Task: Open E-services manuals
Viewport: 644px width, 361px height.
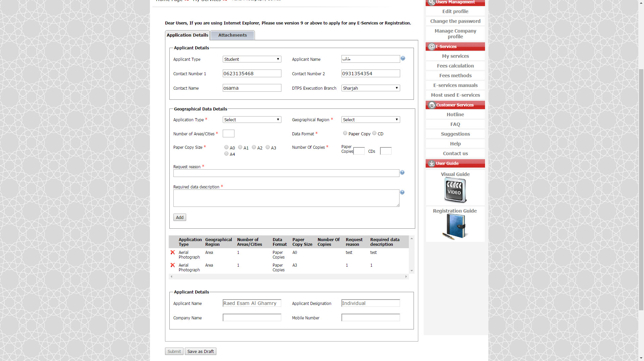Action: point(455,85)
